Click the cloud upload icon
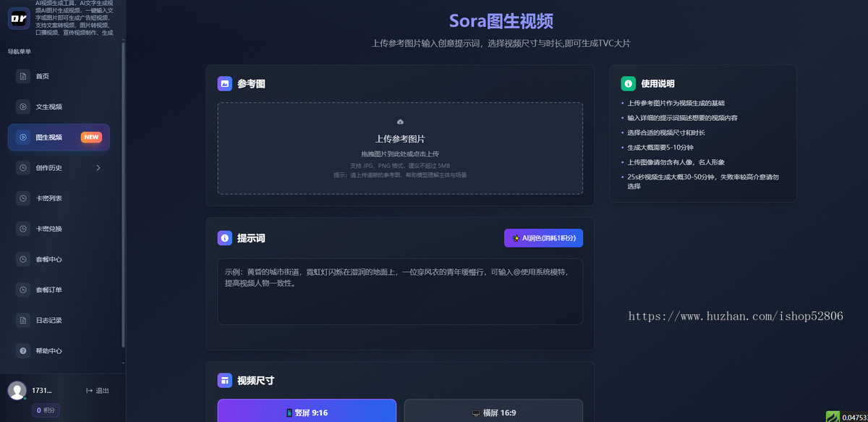 400,122
